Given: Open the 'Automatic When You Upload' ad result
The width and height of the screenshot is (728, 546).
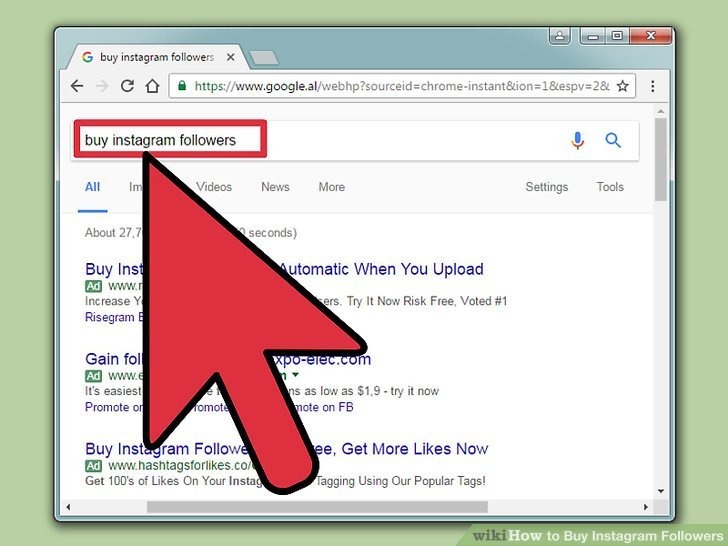Looking at the screenshot, I should 381,269.
